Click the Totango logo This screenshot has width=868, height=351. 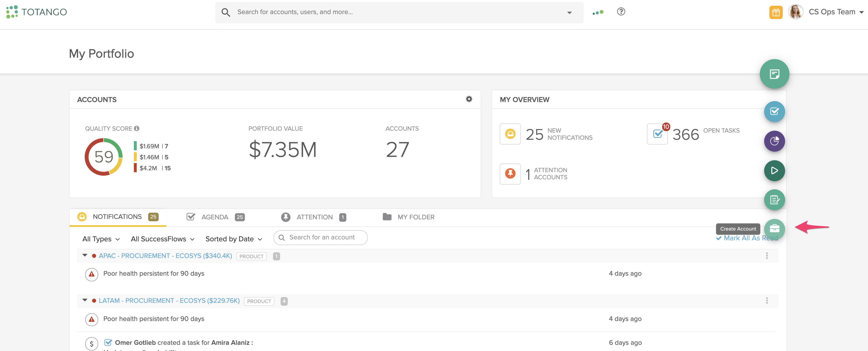tap(36, 12)
